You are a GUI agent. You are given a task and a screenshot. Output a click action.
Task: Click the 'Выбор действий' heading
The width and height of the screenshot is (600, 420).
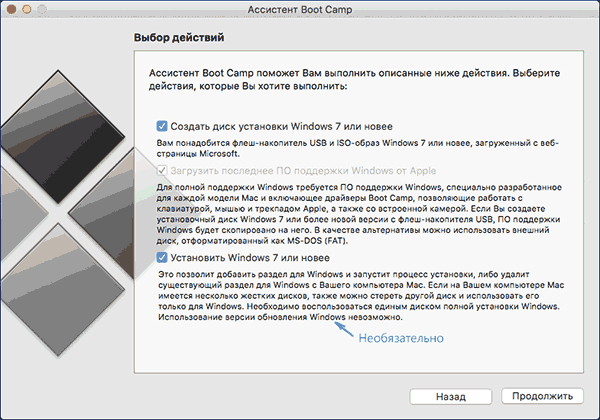178,37
